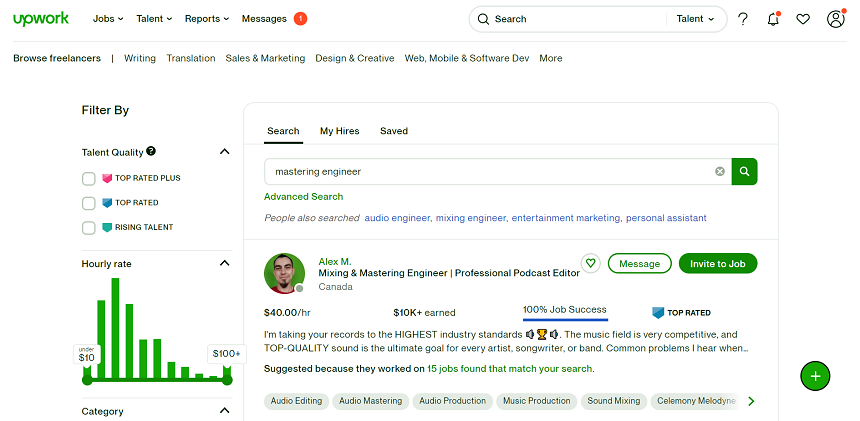Image resolution: width=860 pixels, height=421 pixels.
Task: Click the Audio Editing skill tag
Action: [x=296, y=401]
